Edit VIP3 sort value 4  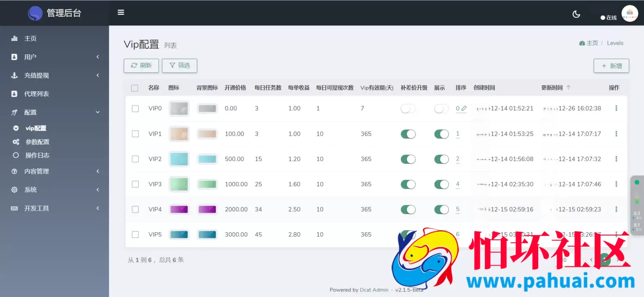pos(458,184)
